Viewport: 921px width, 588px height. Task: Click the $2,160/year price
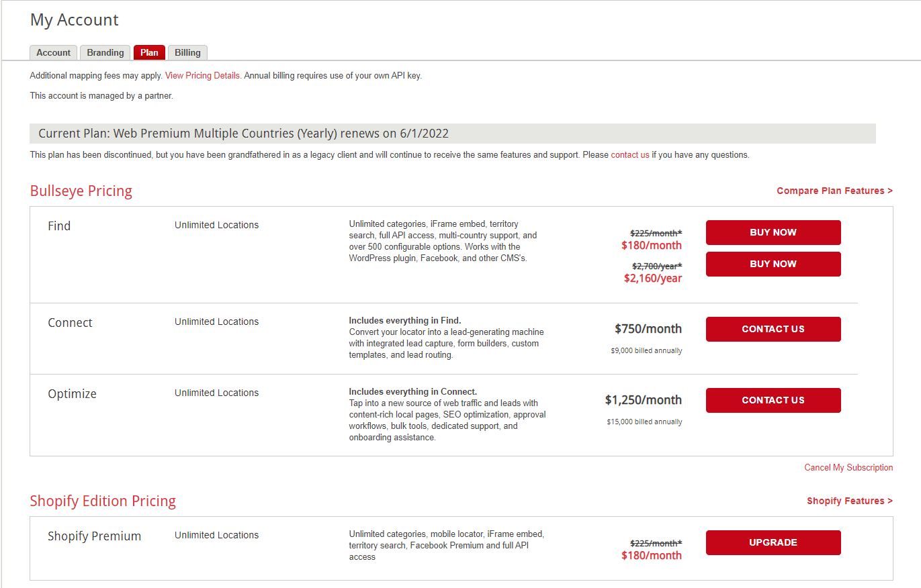pos(653,278)
